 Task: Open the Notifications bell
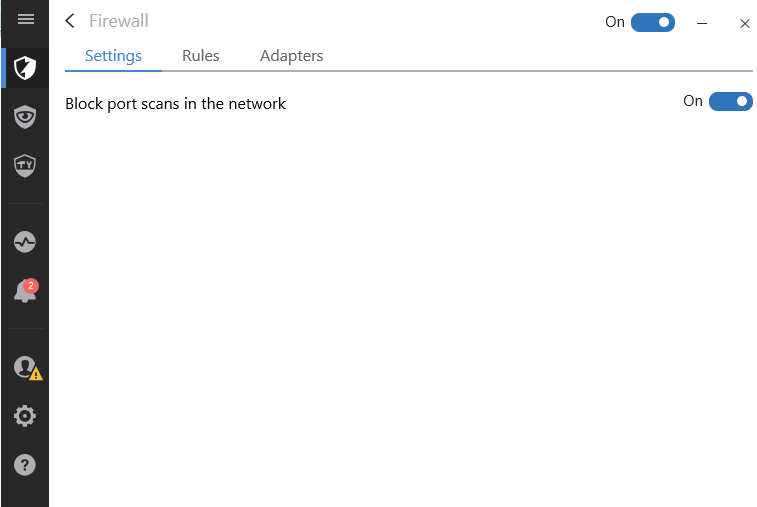[25, 291]
